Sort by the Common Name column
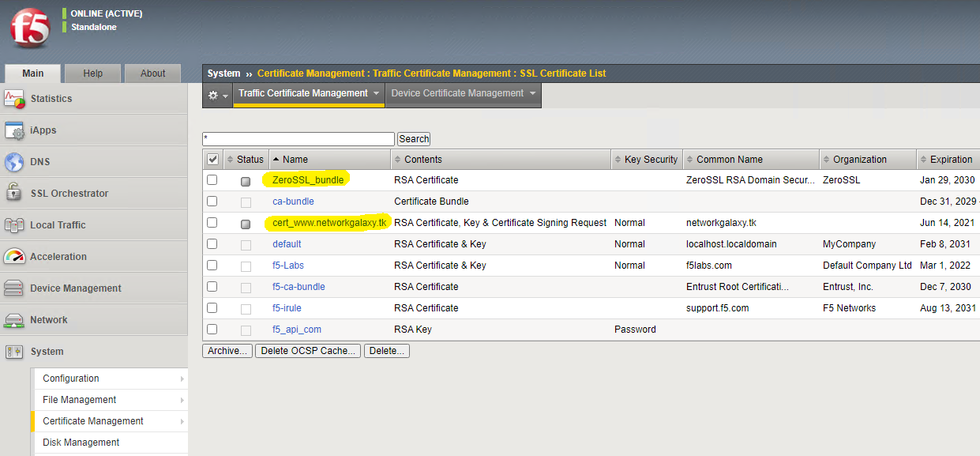 click(730, 160)
